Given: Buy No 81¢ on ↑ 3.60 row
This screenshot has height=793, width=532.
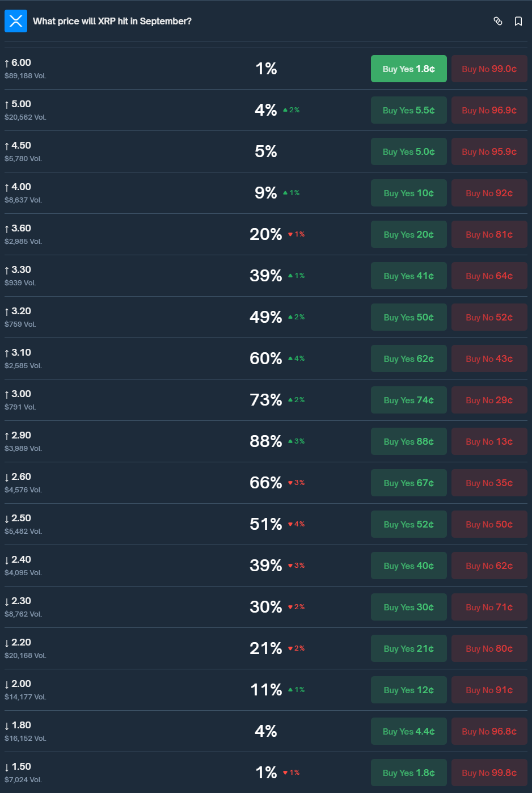Looking at the screenshot, I should 489,234.
